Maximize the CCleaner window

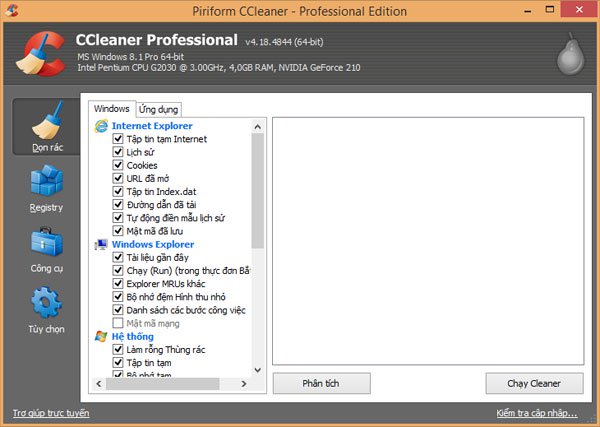550,10
